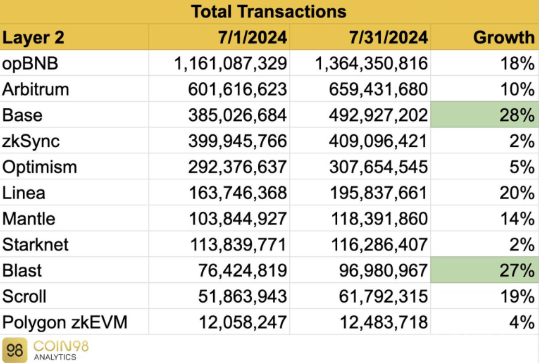Click the green 27% Blast growth cell
The height and width of the screenshot is (363, 539).
click(485, 270)
